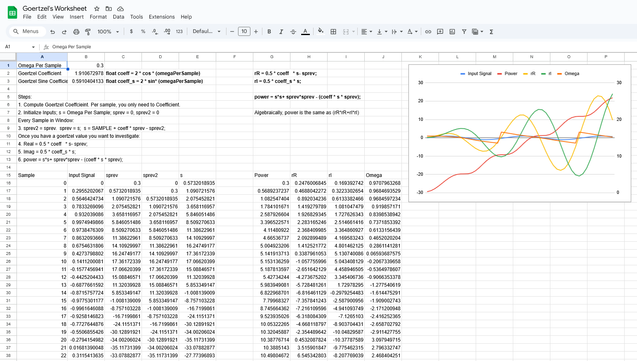
Task: Undo the last action
Action: (52, 32)
